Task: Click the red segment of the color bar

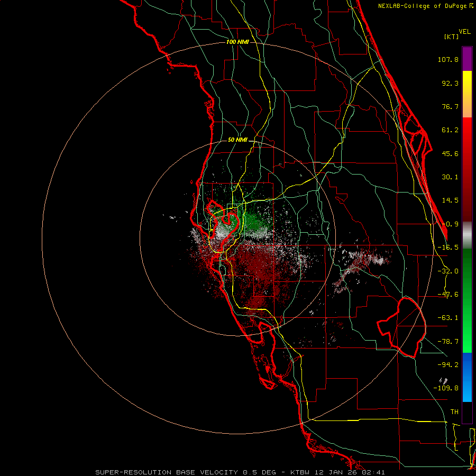Action: [467, 169]
